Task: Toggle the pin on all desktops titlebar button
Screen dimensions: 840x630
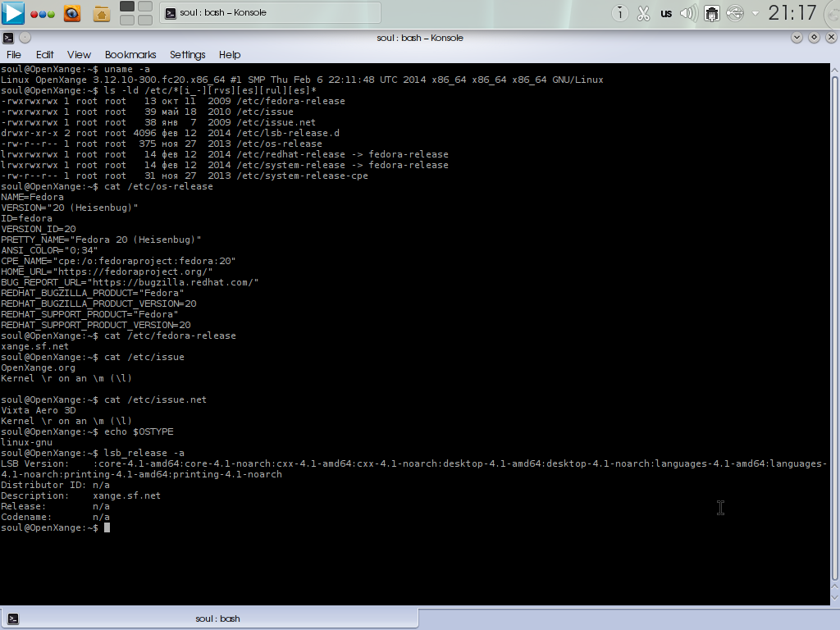Action: click(25, 38)
